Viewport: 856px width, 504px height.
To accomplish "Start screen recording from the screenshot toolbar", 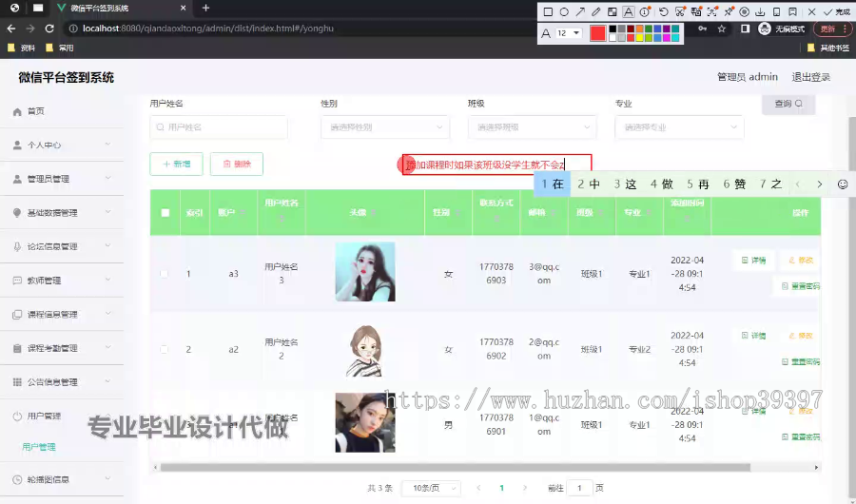I will [x=744, y=11].
